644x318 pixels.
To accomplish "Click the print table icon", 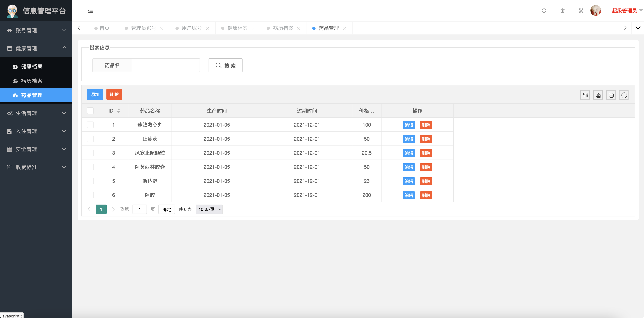I will [x=611, y=95].
